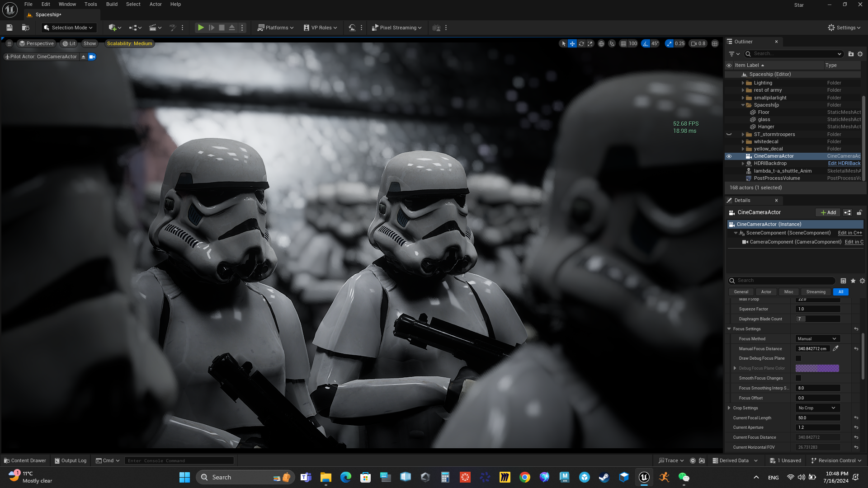This screenshot has width=868, height=488.
Task: Click the Add component button
Action: (828, 212)
